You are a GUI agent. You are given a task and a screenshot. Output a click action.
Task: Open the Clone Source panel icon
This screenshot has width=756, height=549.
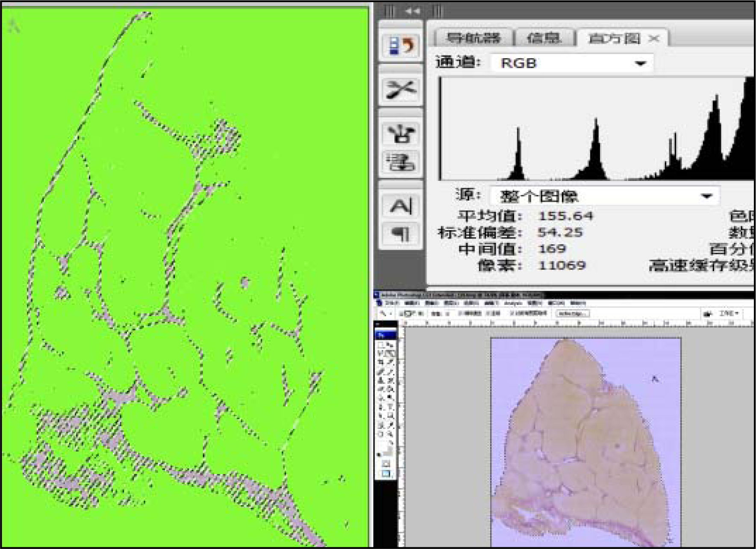click(x=400, y=162)
